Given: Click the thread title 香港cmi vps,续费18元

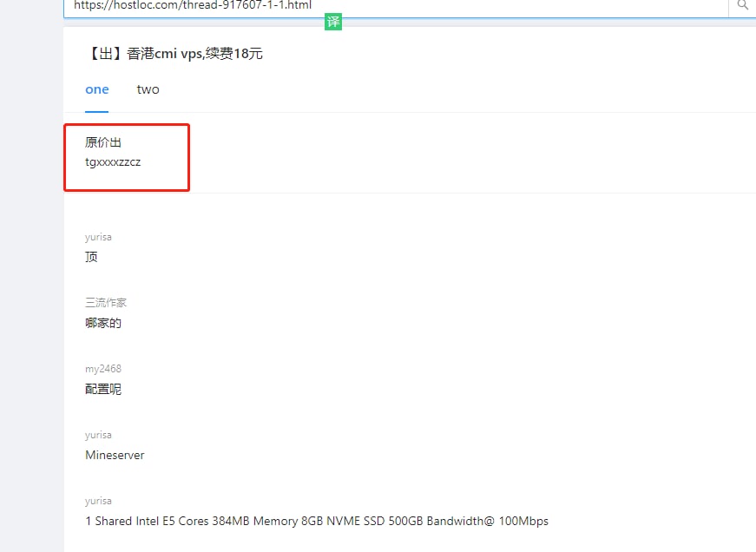Looking at the screenshot, I should point(195,54).
